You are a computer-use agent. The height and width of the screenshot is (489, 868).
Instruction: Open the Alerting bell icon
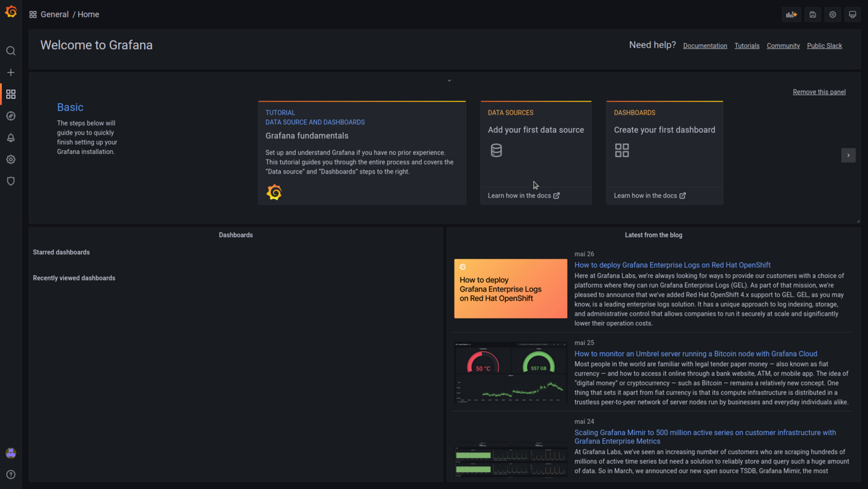click(x=11, y=138)
